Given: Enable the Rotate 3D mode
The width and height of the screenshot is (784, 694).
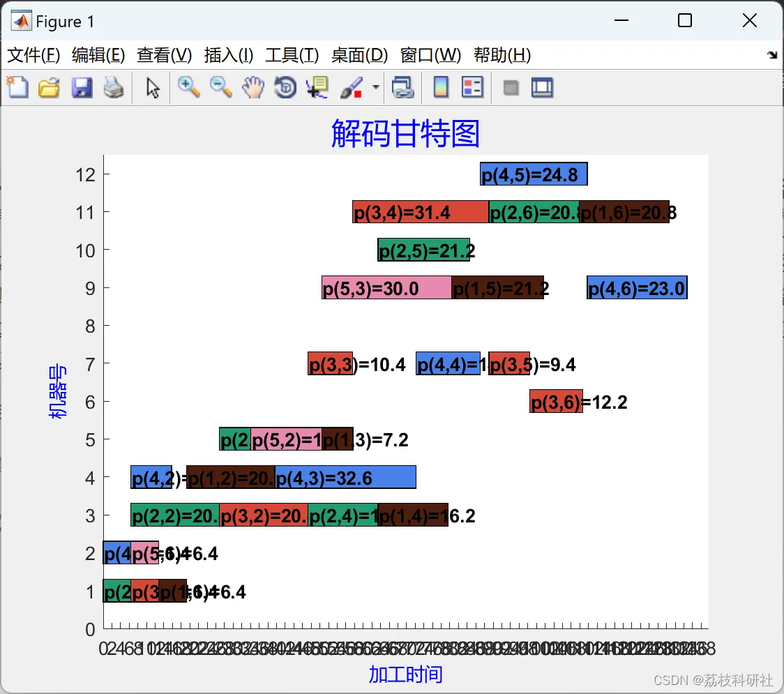Looking at the screenshot, I should coord(285,87).
